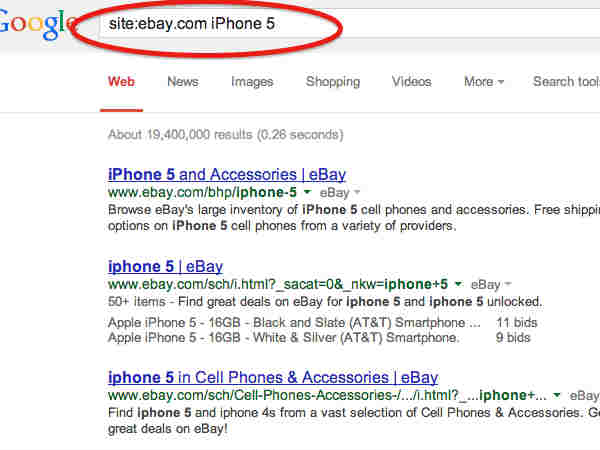Screen dimensions: 600x450
Task: Expand green arrow beside _nkw=iphone+5 URL
Action: tap(457, 284)
